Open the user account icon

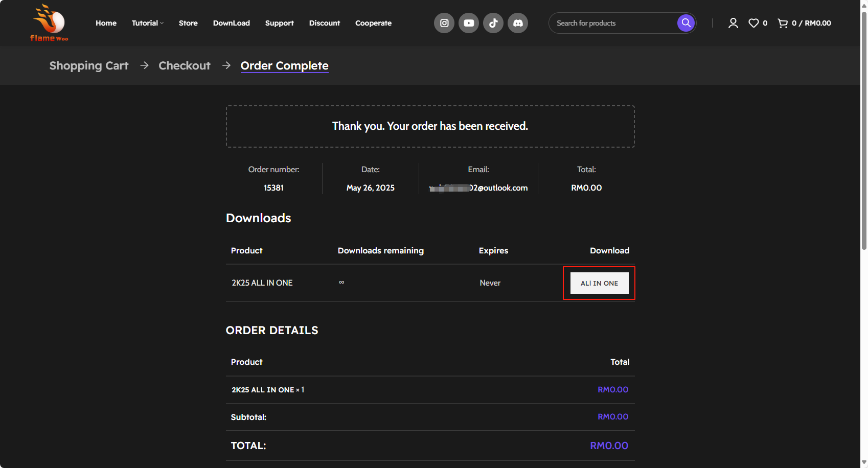coord(733,23)
